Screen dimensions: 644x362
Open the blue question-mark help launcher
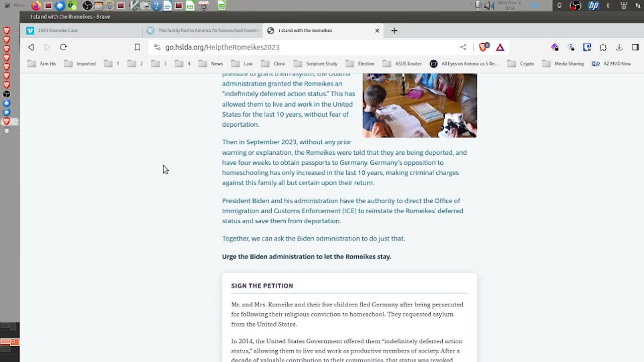pyautogui.click(x=156, y=6)
